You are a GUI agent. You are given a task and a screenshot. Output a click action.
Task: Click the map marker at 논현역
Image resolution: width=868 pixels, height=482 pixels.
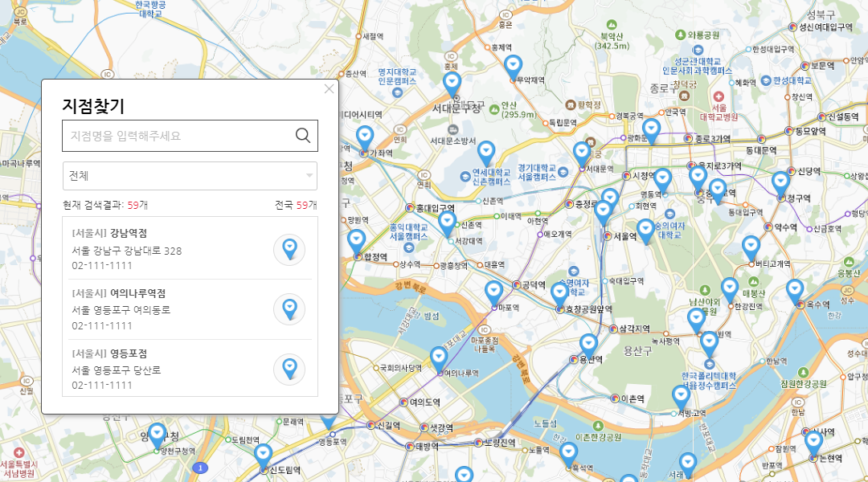click(813, 443)
